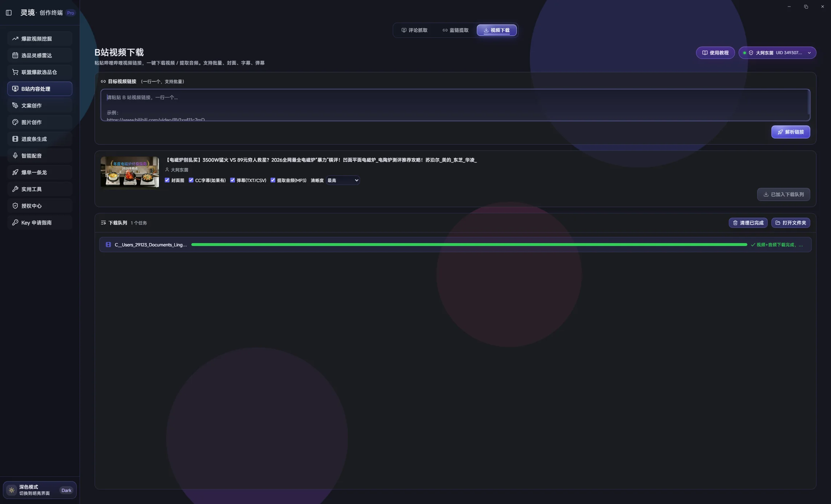Open the 清晰度 quality dropdown
831x504 pixels.
point(343,180)
